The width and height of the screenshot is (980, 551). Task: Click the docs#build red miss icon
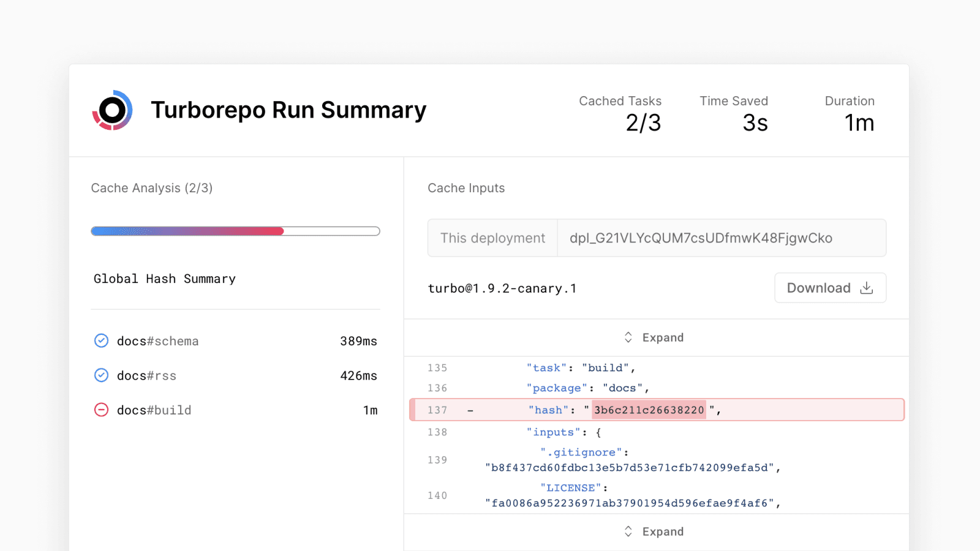pos(101,410)
